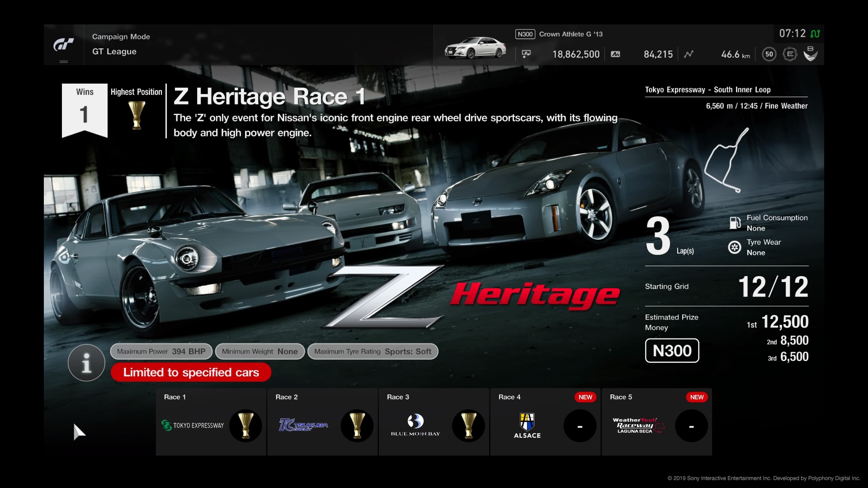The height and width of the screenshot is (488, 868).
Task: Click the 'Crown Athlete G '13' car name
Action: coord(571,34)
